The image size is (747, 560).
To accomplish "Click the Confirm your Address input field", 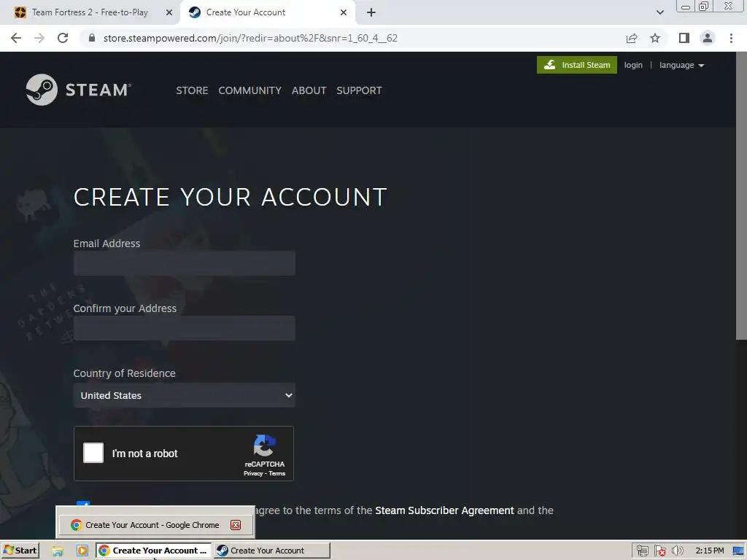I will tap(185, 328).
